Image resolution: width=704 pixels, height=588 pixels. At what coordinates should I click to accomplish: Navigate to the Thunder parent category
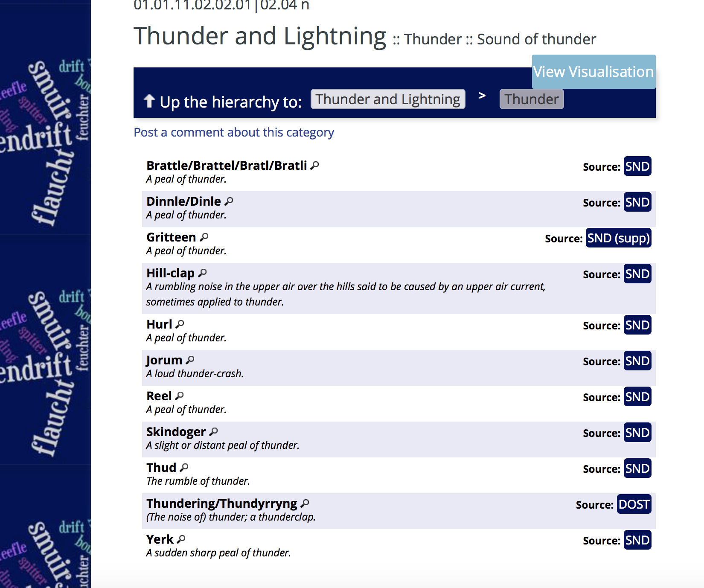click(531, 99)
